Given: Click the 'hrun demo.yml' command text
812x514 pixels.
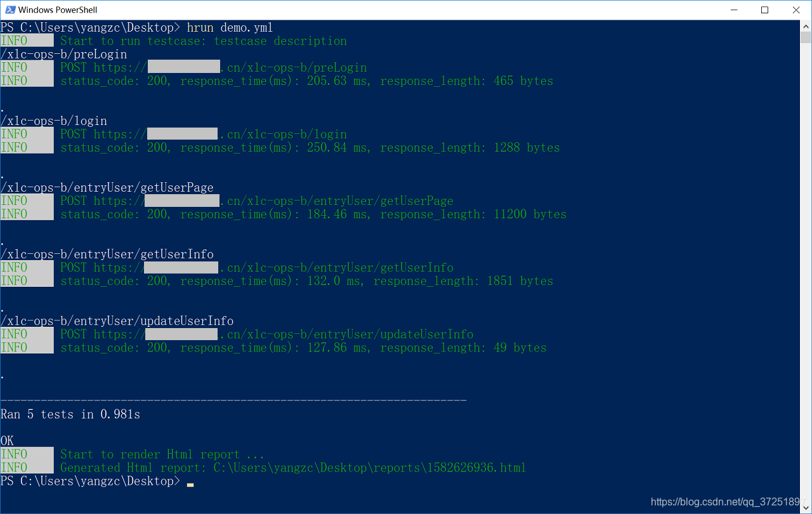Looking at the screenshot, I should [x=230, y=27].
